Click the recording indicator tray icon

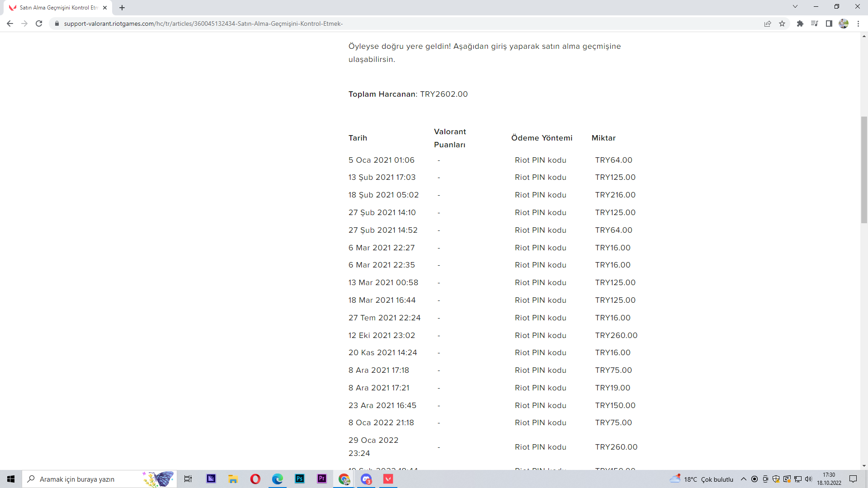pyautogui.click(x=755, y=479)
